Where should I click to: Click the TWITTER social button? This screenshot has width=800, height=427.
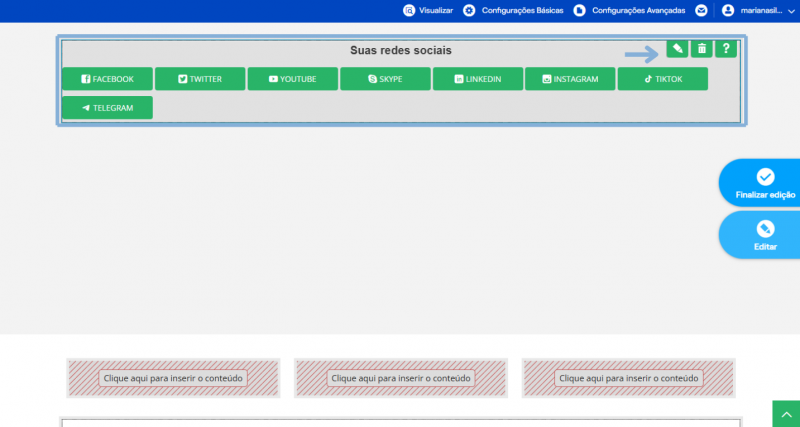pos(200,79)
